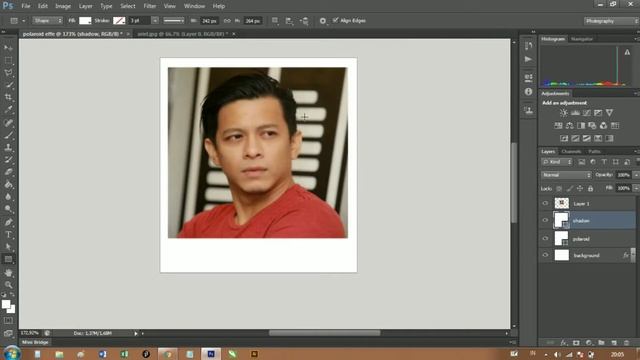The width and height of the screenshot is (640, 360).
Task: Select the Healing Brush tool
Action: point(8,122)
